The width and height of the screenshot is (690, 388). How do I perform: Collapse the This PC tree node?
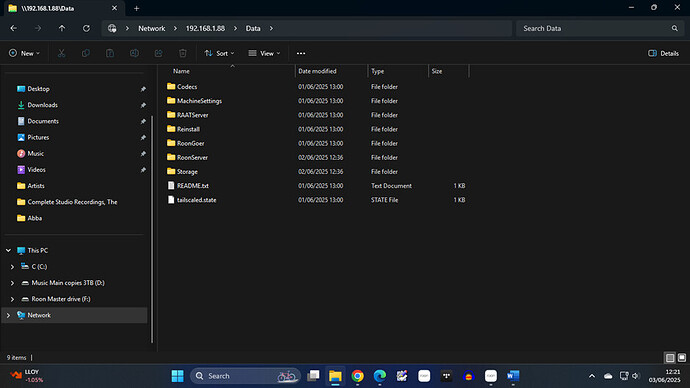[x=8, y=250]
